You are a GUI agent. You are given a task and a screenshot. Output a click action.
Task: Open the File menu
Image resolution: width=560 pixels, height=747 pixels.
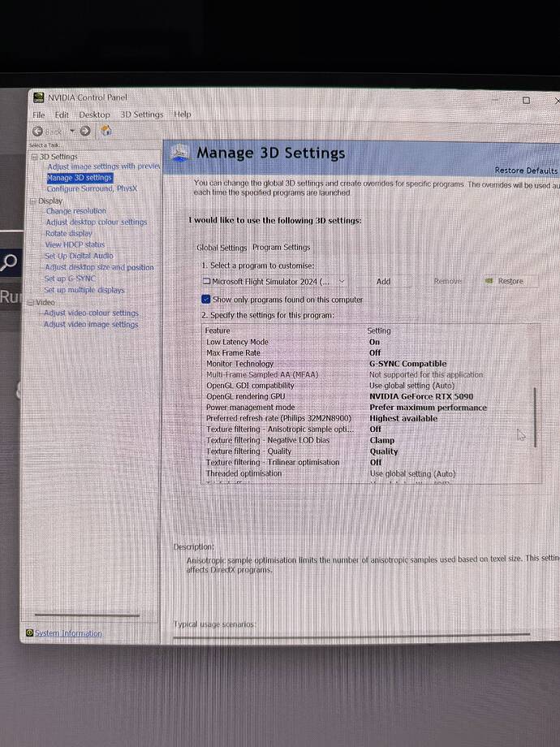click(x=39, y=114)
